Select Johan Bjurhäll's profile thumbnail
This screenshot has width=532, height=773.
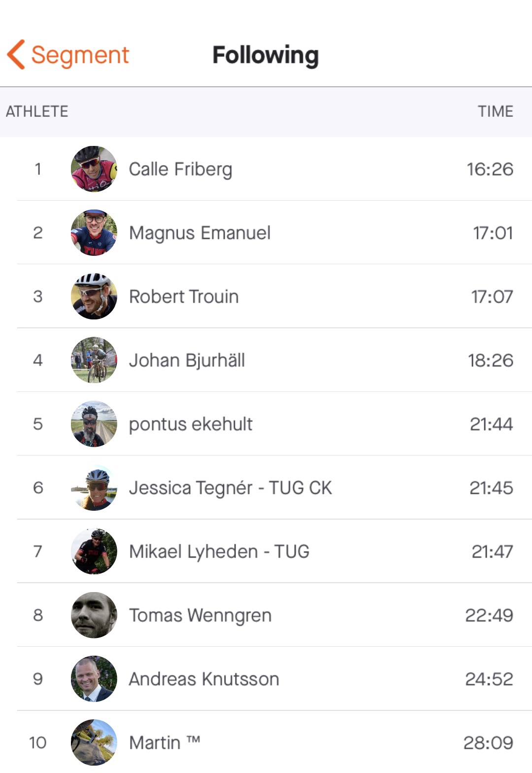[94, 360]
